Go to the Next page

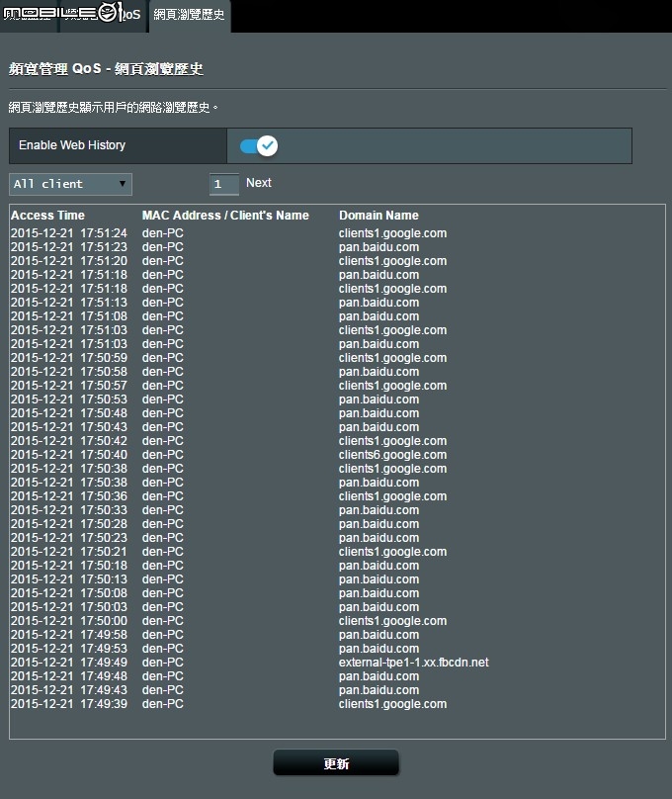click(x=259, y=183)
